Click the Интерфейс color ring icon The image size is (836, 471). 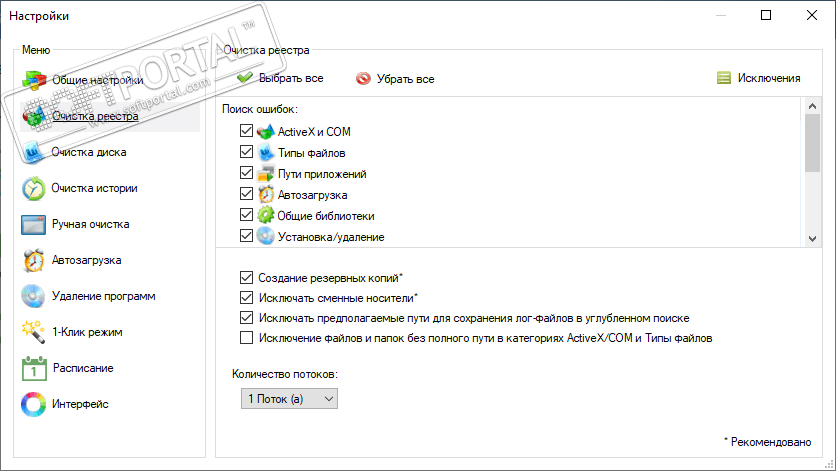click(x=35, y=404)
